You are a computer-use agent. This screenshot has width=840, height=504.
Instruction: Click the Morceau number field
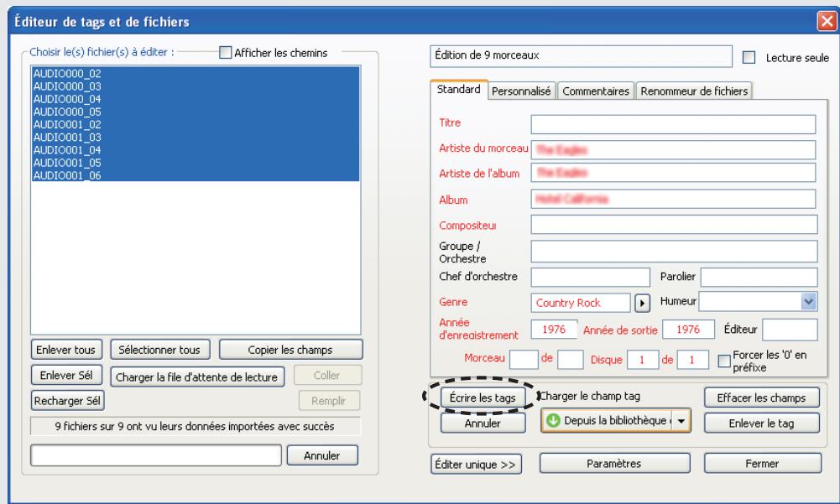pos(524,360)
